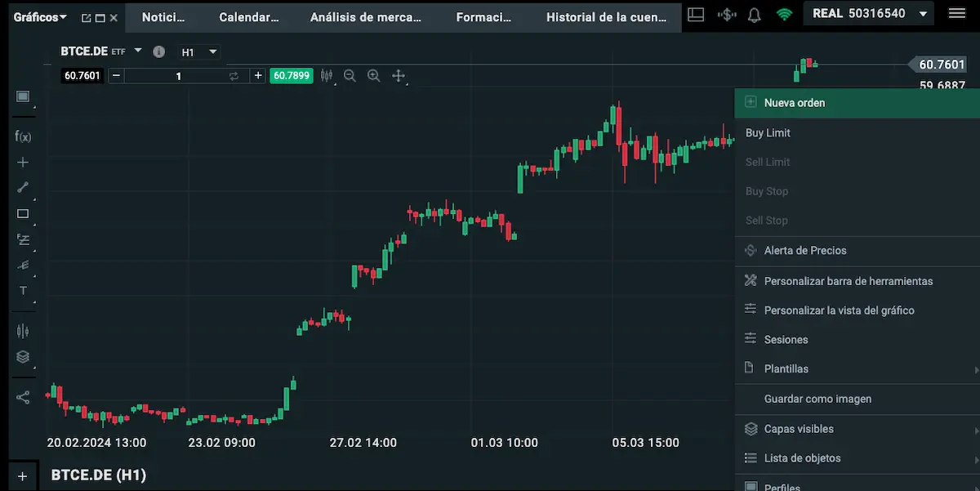The image size is (980, 491).
Task: Open the notifications bell
Action: pyautogui.click(x=755, y=15)
